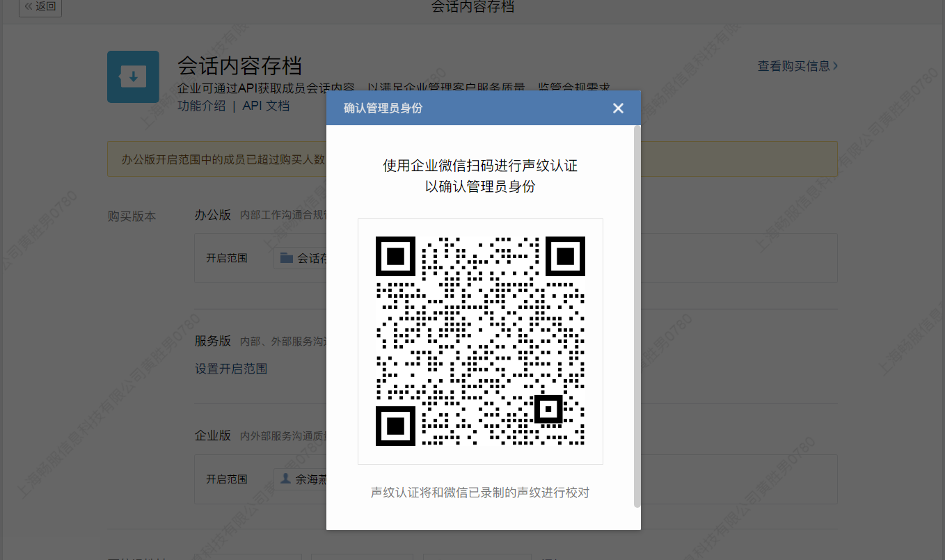Viewport: 945px width, 560px height.
Task: Click the folder icon in 办公版 开启范围
Action: coord(286,258)
